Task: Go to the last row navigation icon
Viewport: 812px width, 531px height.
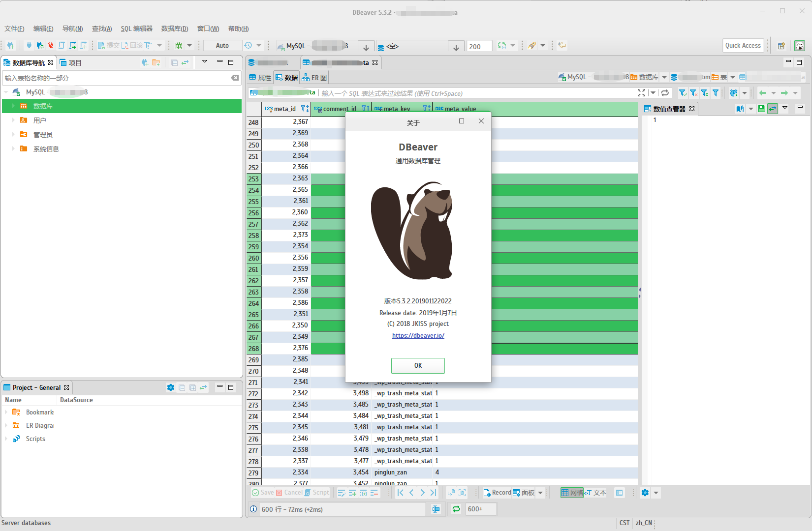Action: click(433, 492)
